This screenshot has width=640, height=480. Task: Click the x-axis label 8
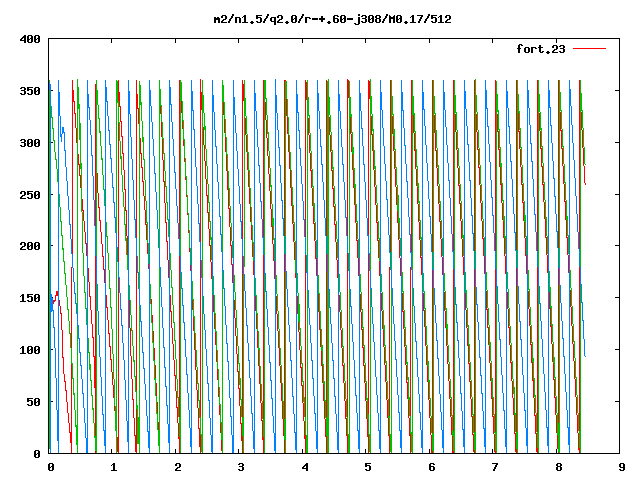click(x=559, y=467)
